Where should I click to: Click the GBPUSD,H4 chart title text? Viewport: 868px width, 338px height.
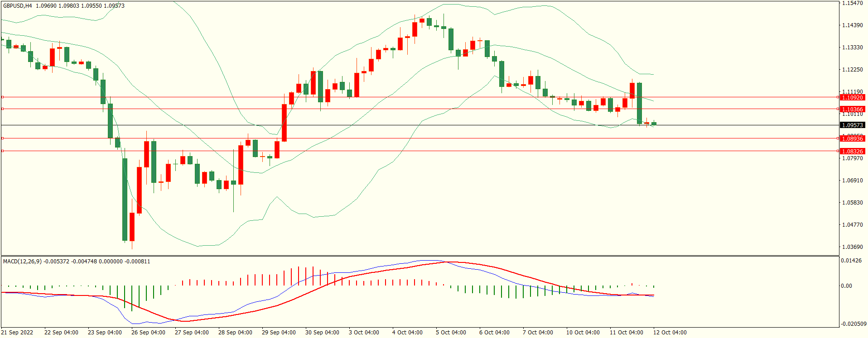click(18, 6)
